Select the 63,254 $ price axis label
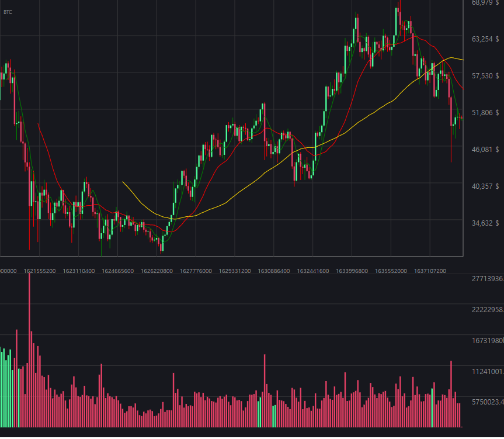 [x=485, y=39]
